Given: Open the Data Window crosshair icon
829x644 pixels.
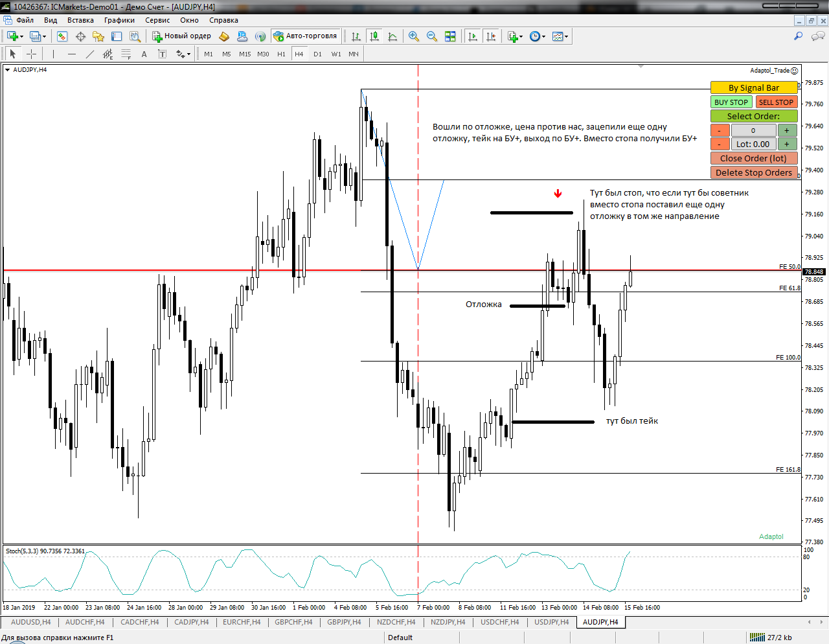Looking at the screenshot, I should 81,36.
